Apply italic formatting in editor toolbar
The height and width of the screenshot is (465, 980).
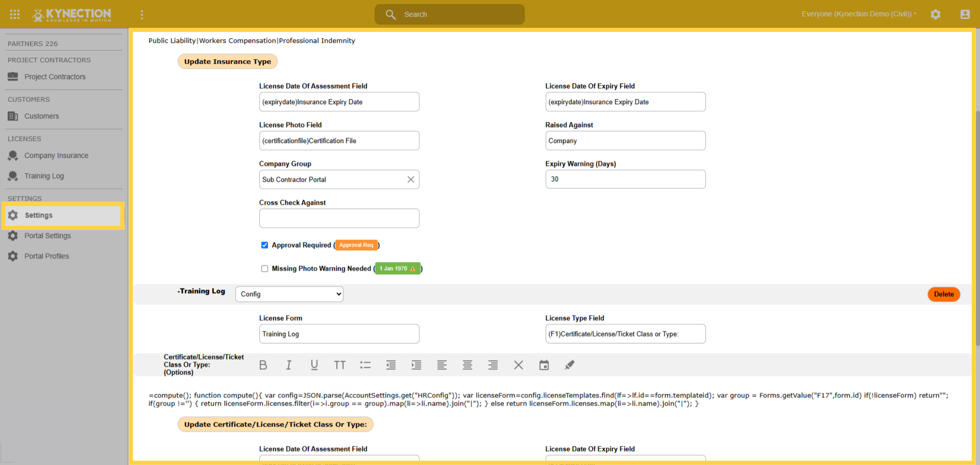coord(289,365)
